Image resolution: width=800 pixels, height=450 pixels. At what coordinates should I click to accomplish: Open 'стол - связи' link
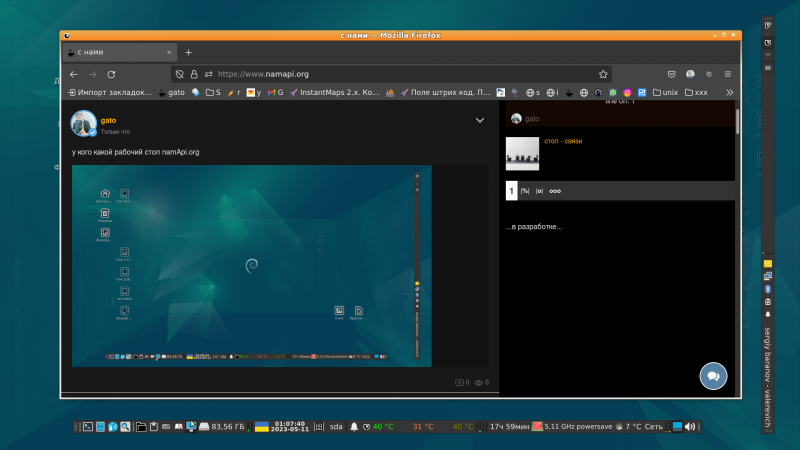pos(563,141)
